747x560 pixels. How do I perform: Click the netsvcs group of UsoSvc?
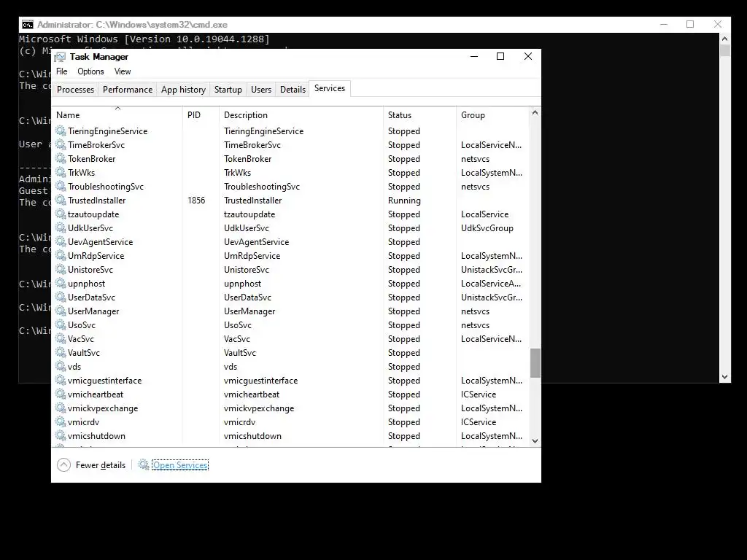click(475, 325)
